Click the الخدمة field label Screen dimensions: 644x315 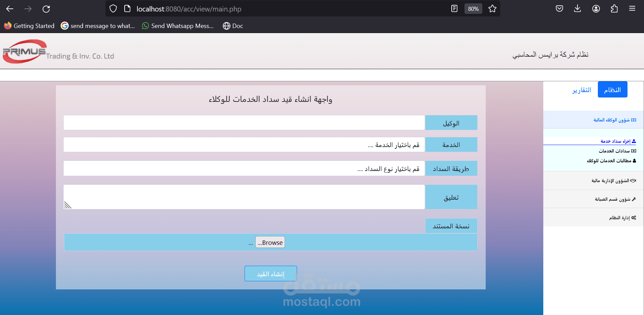(x=451, y=145)
